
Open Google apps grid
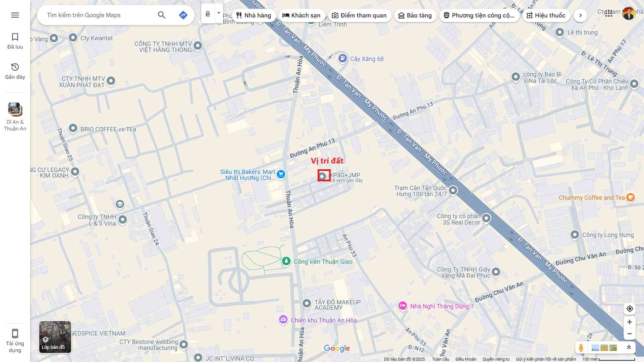click(609, 14)
